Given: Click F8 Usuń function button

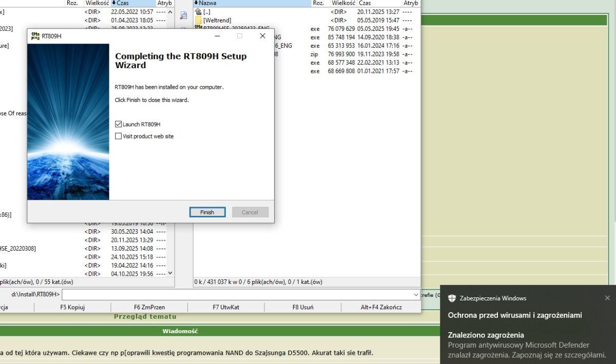Looking at the screenshot, I should (303, 307).
